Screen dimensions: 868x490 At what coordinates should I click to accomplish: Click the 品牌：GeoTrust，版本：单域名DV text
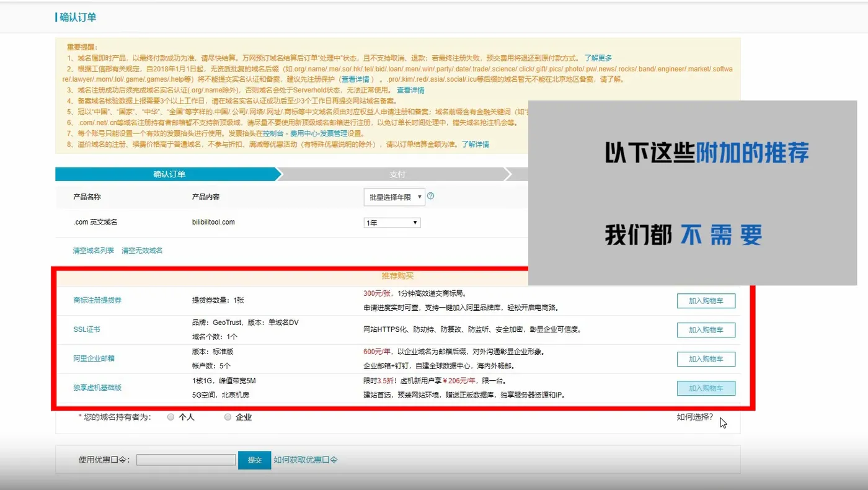(x=246, y=323)
